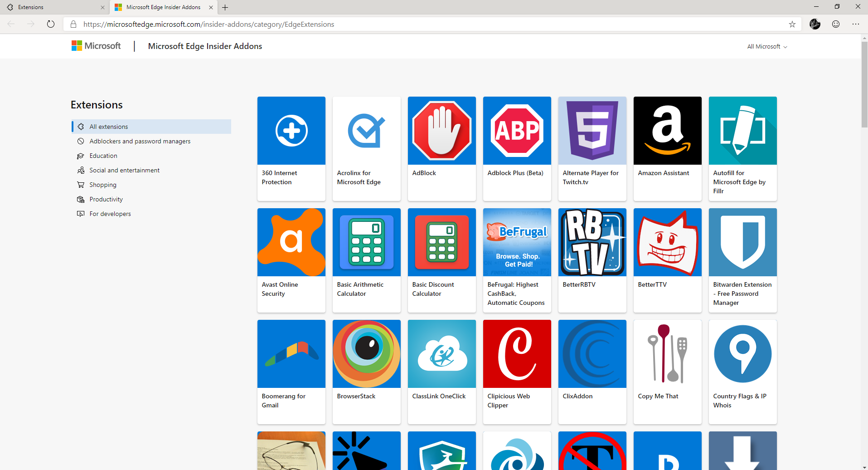Add this page to favorites star
Viewport: 868px width, 470px height.
(x=792, y=24)
